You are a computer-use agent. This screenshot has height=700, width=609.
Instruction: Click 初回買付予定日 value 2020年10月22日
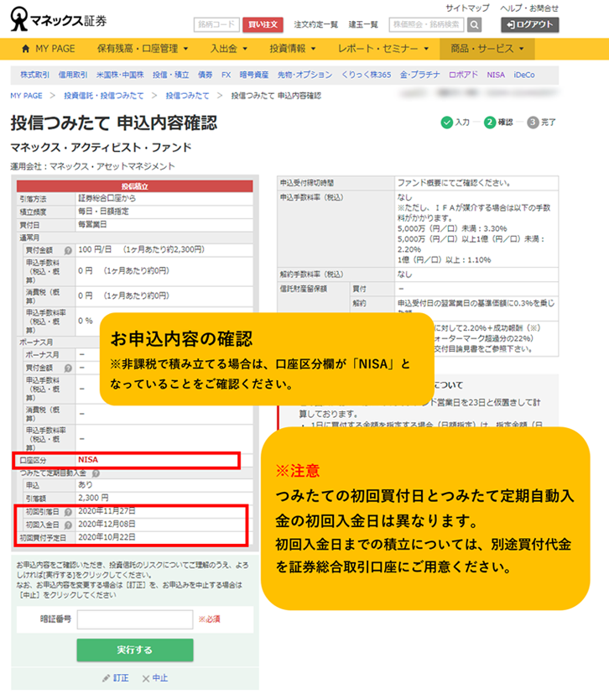107,537
